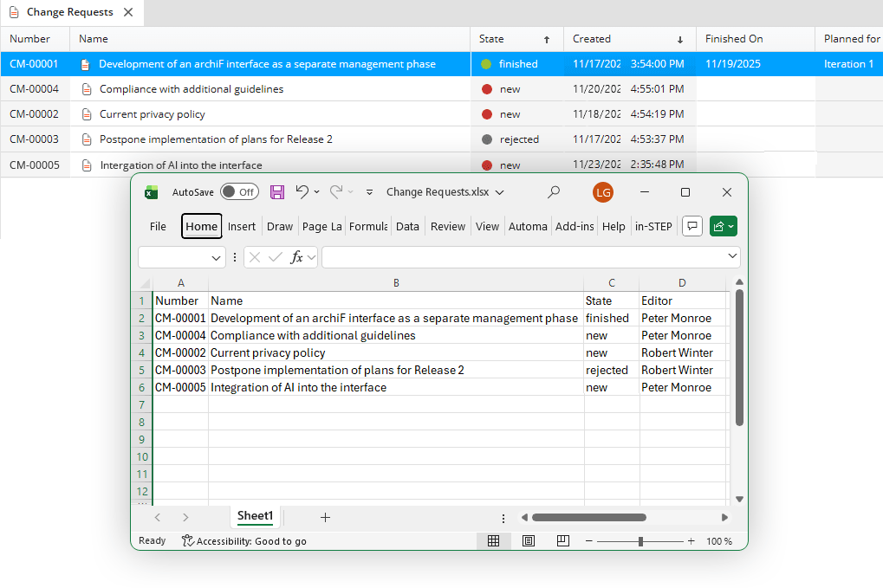Click Accessibility: Good to go status

click(243, 541)
